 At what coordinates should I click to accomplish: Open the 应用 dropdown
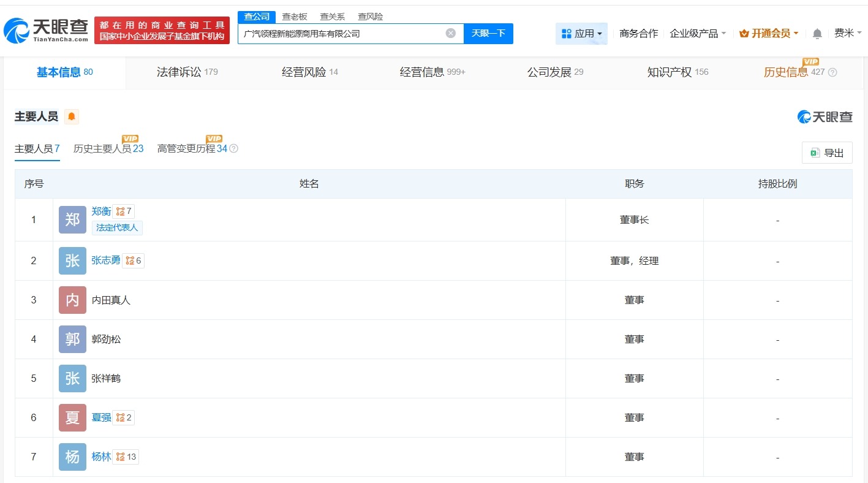pyautogui.click(x=581, y=33)
